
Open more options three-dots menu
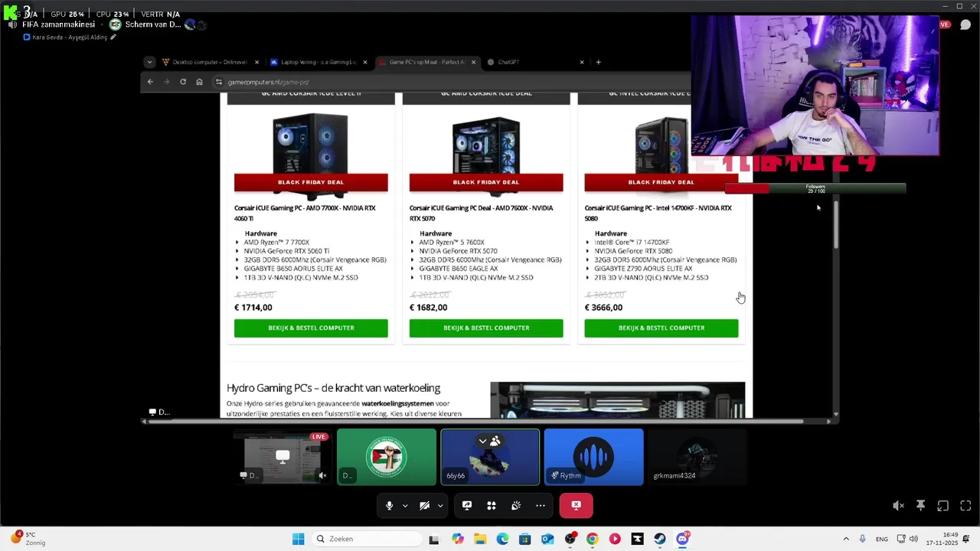point(541,505)
